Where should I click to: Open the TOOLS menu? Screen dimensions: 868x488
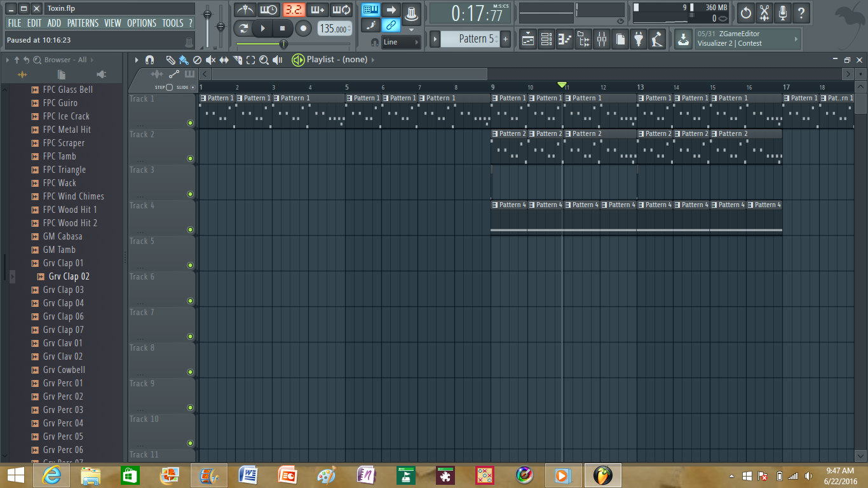173,23
